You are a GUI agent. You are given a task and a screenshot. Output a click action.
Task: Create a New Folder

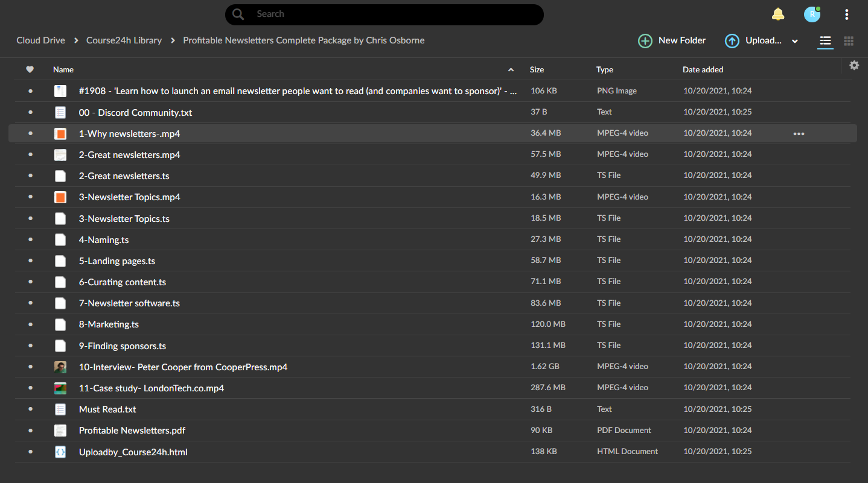(672, 40)
